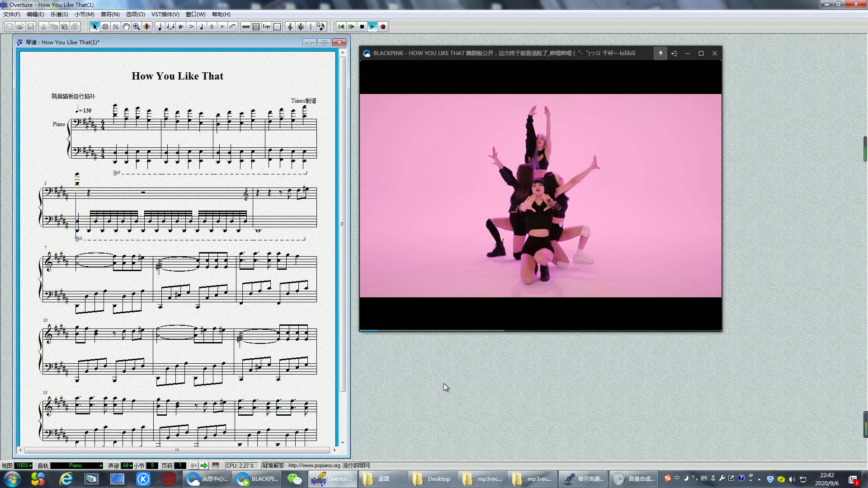The width and height of the screenshot is (868, 488).
Task: Stop playback with the square button
Action: click(362, 27)
